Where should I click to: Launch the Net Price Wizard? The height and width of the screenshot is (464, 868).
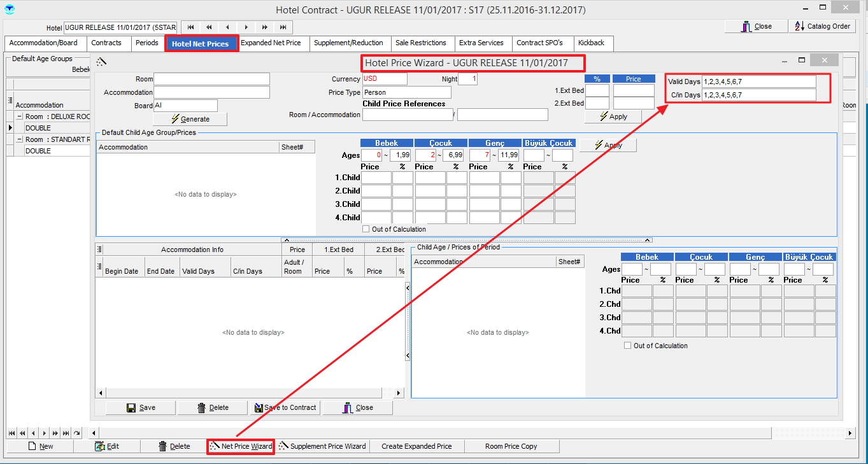coord(241,446)
